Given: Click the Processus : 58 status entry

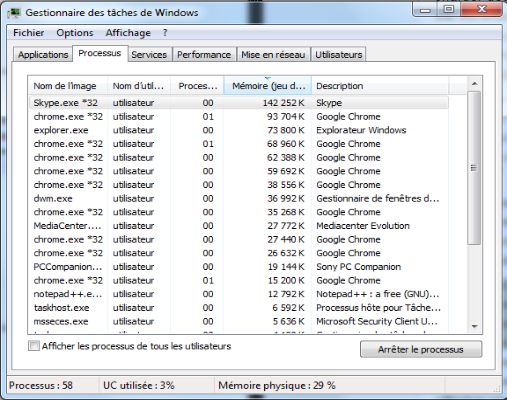Looking at the screenshot, I should [41, 385].
